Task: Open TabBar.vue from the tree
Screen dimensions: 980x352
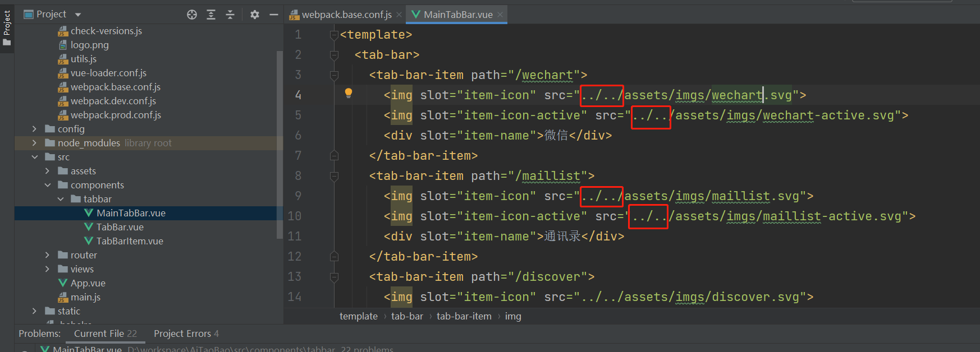Action: click(120, 227)
